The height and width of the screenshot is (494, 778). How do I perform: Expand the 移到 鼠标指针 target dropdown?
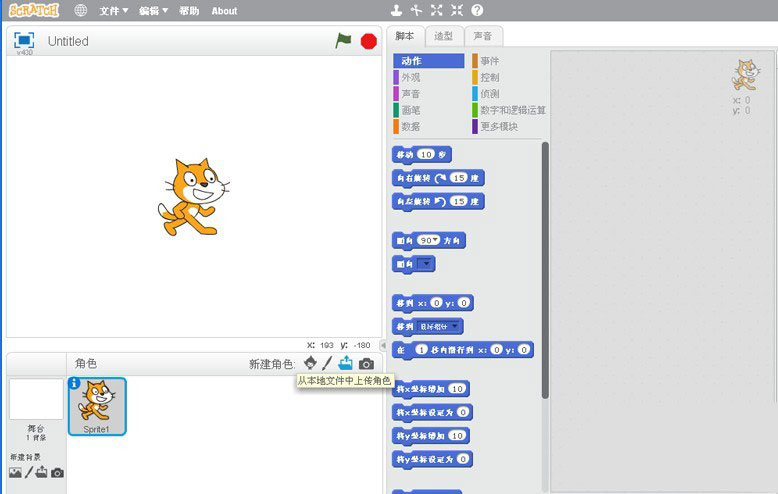pos(455,327)
